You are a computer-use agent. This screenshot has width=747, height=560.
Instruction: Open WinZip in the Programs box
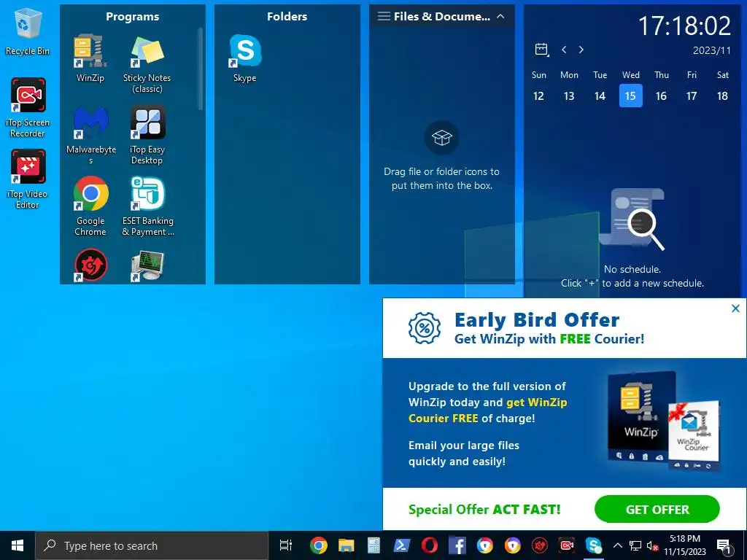[x=90, y=57]
